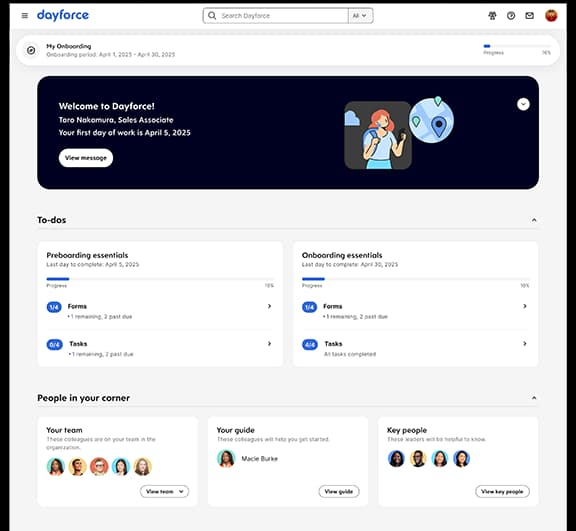576x531 pixels.
Task: Click the Onboarding essentials heading
Action: (342, 255)
